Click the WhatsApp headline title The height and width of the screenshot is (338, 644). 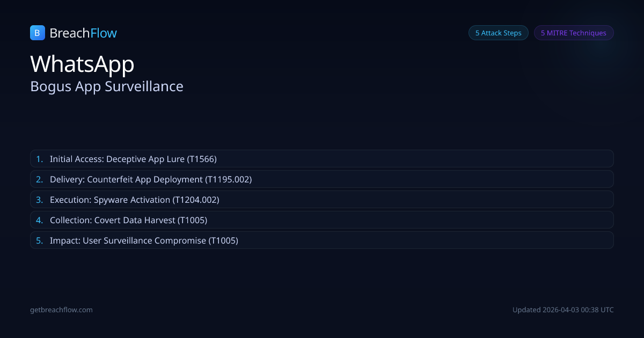82,64
